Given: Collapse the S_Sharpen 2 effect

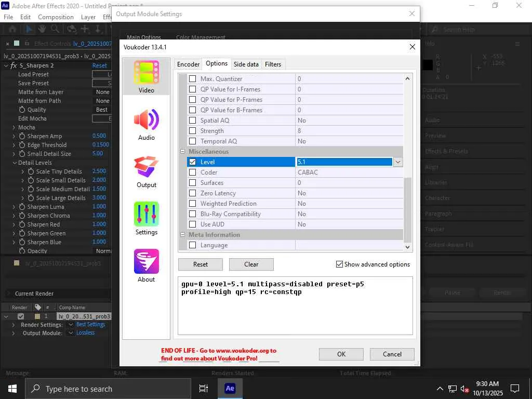Looking at the screenshot, I should [6, 65].
